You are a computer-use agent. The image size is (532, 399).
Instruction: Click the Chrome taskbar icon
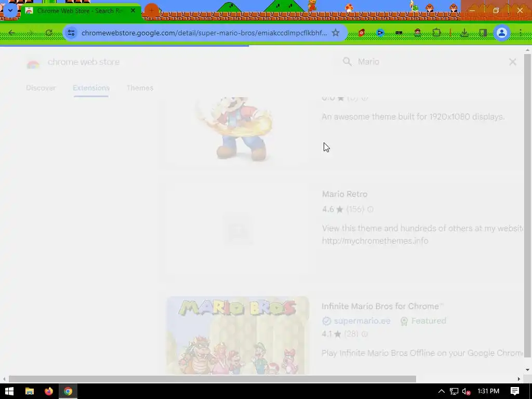68,391
